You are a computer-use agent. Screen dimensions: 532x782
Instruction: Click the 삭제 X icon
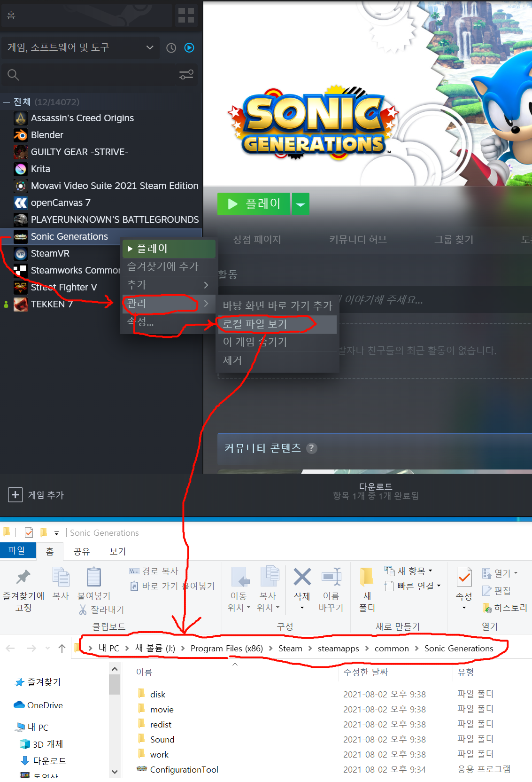302,577
